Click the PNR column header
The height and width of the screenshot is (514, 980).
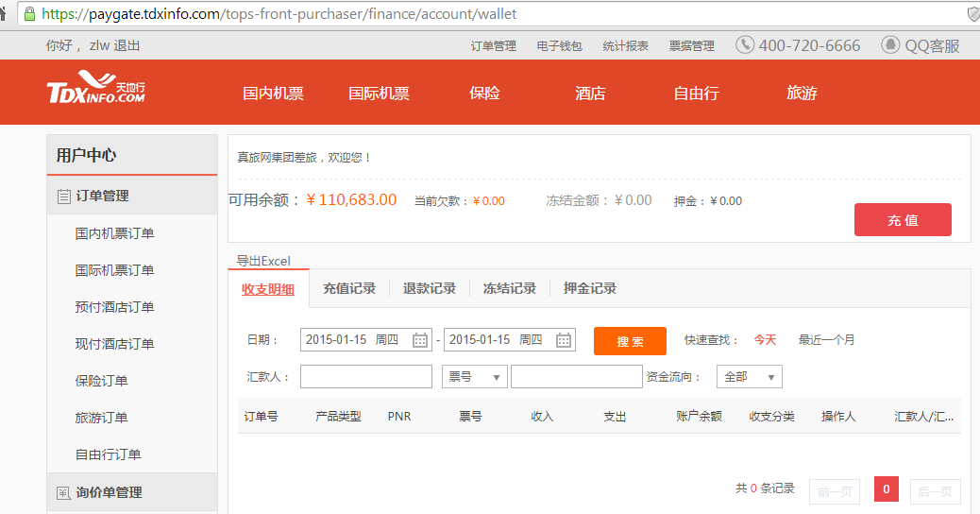[x=399, y=417]
